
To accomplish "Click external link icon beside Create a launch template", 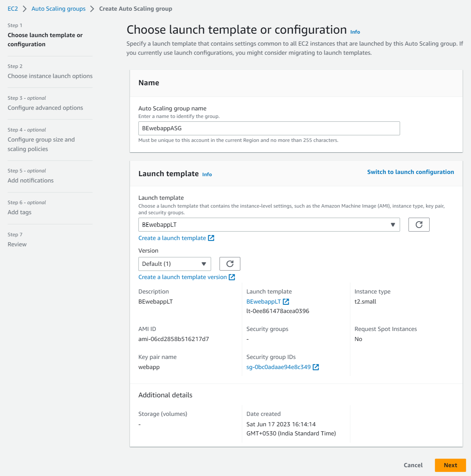I will (211, 238).
